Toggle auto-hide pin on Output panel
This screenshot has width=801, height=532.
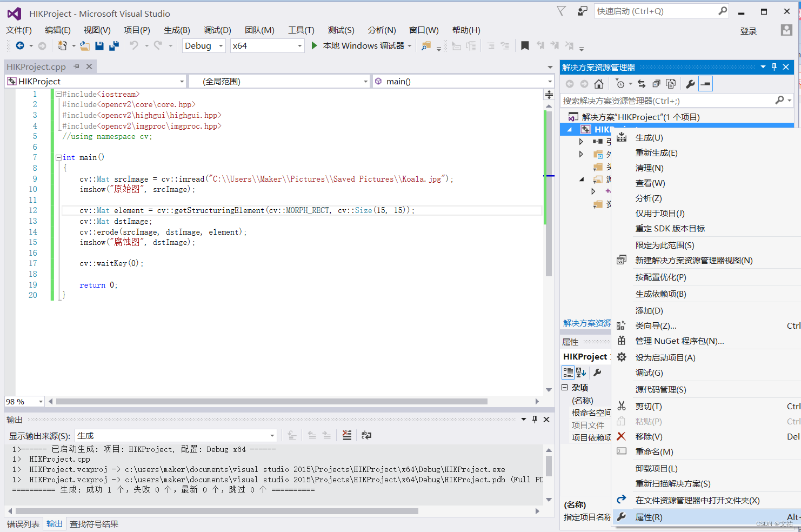coord(535,420)
